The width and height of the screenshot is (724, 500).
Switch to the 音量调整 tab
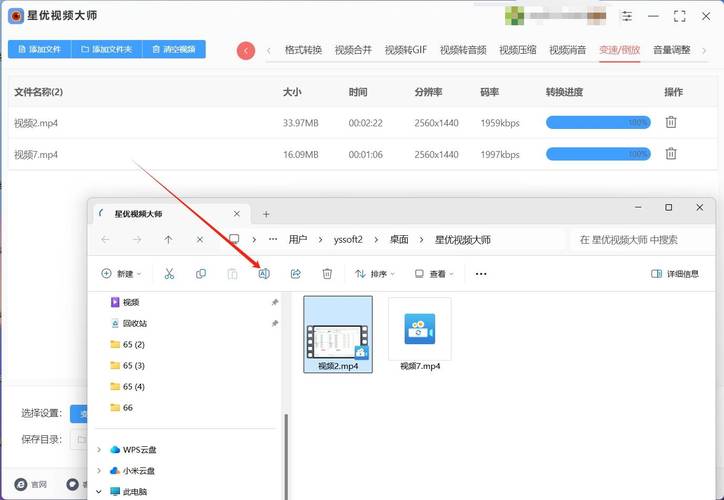point(672,50)
